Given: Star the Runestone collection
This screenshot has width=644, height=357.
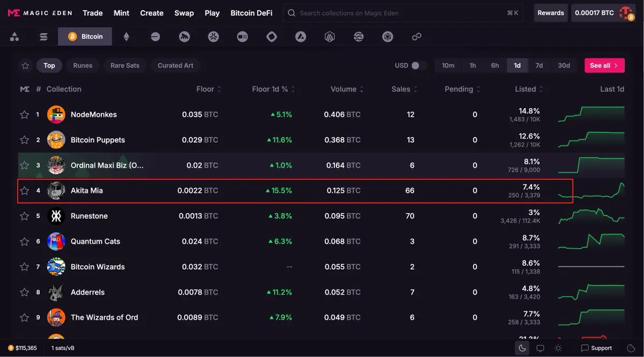Looking at the screenshot, I should [x=24, y=216].
